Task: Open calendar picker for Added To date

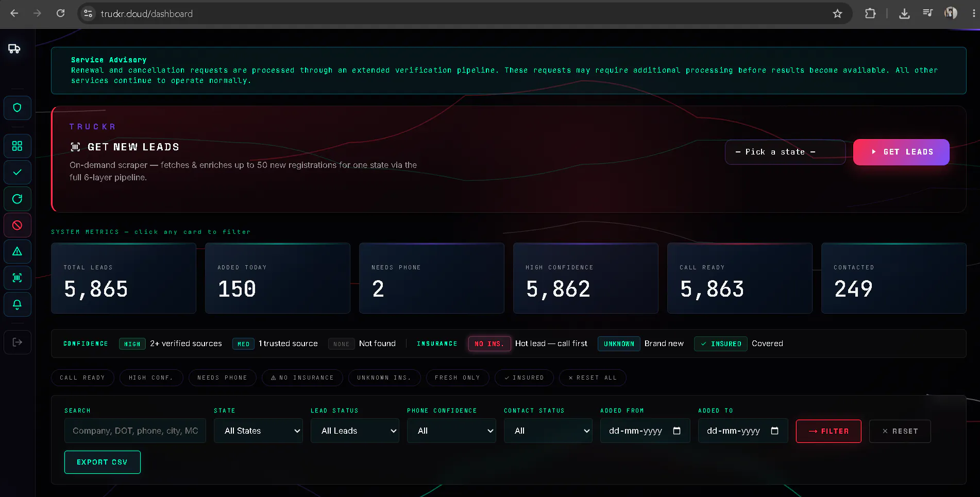Action: tap(774, 431)
